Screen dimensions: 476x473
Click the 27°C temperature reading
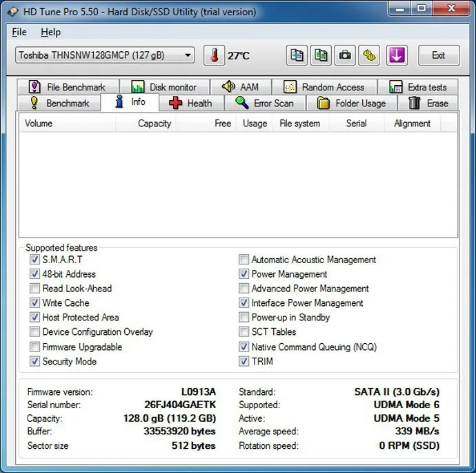(239, 56)
